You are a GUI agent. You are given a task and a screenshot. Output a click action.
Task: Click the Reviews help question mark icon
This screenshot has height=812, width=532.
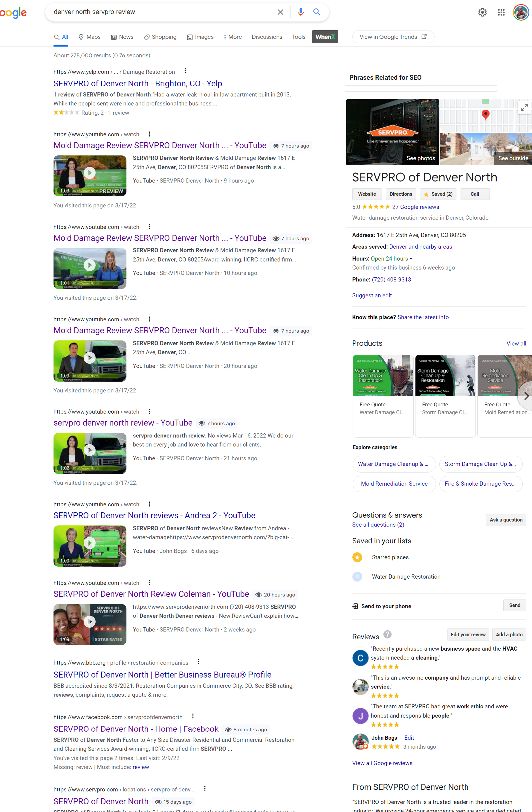387,634
